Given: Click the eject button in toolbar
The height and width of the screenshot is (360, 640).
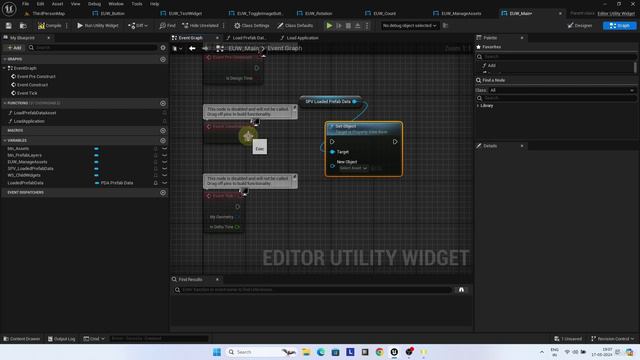Looking at the screenshot, I should pyautogui.click(x=358, y=26).
